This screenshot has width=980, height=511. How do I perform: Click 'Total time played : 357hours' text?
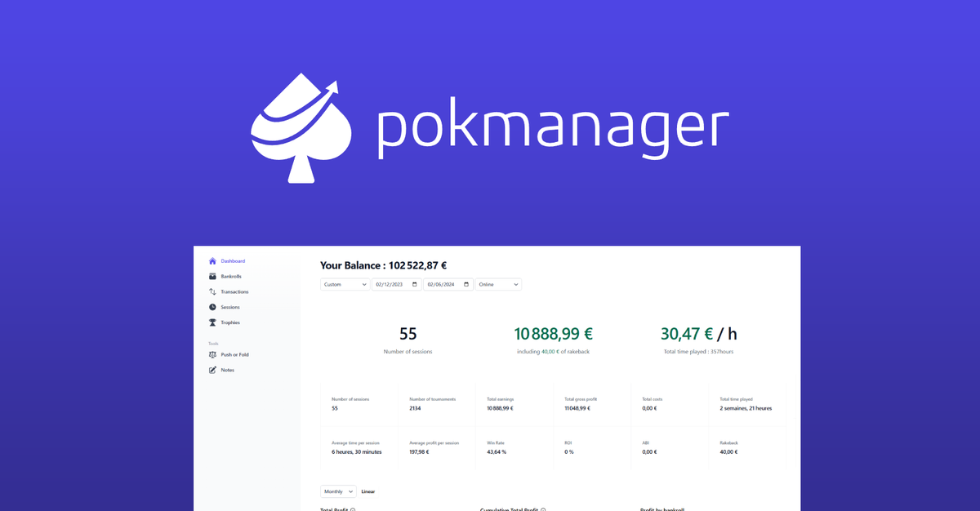tap(699, 351)
